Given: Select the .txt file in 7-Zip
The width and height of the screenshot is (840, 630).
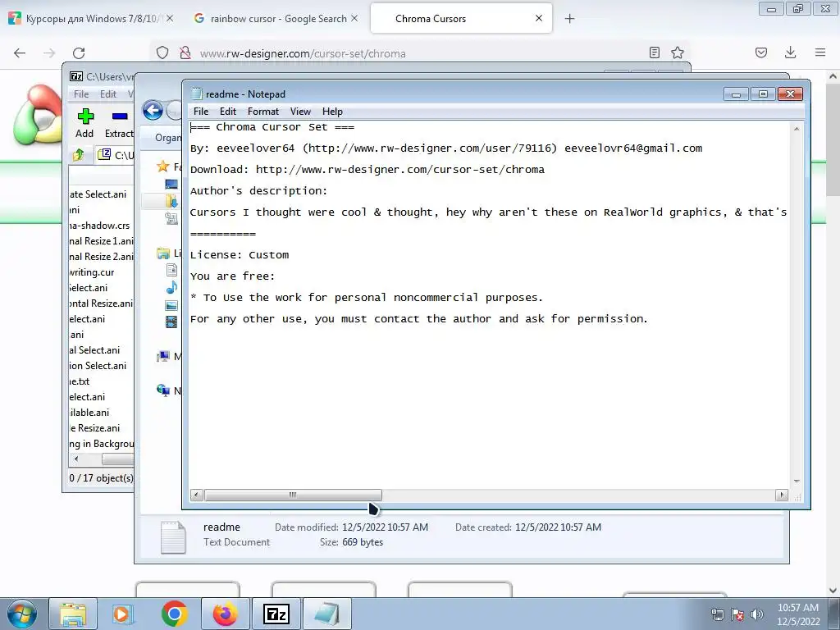Looking at the screenshot, I should pos(80,381).
